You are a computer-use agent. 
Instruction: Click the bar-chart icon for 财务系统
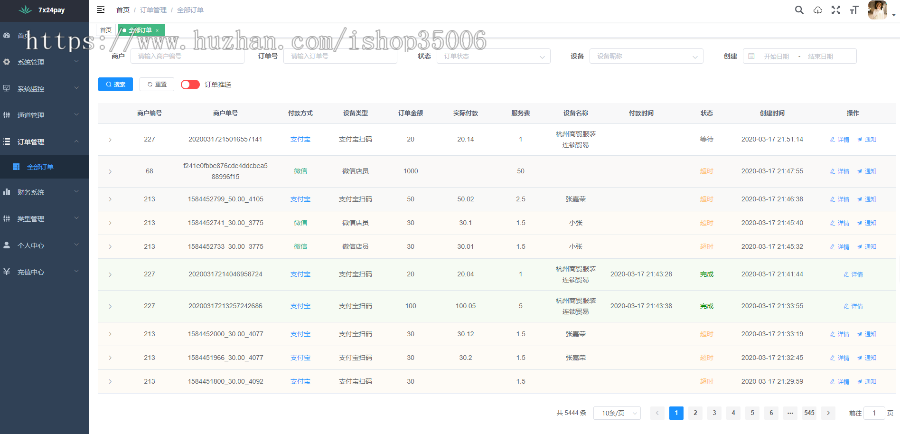pos(7,192)
